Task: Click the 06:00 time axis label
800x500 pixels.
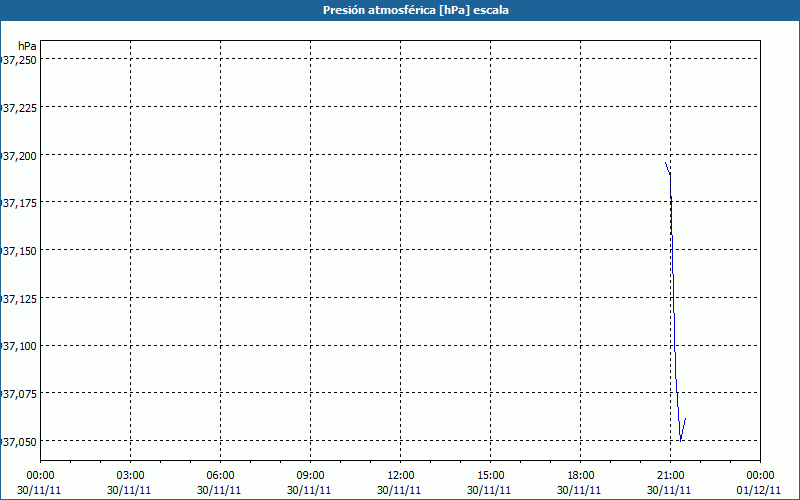Action: coord(220,475)
